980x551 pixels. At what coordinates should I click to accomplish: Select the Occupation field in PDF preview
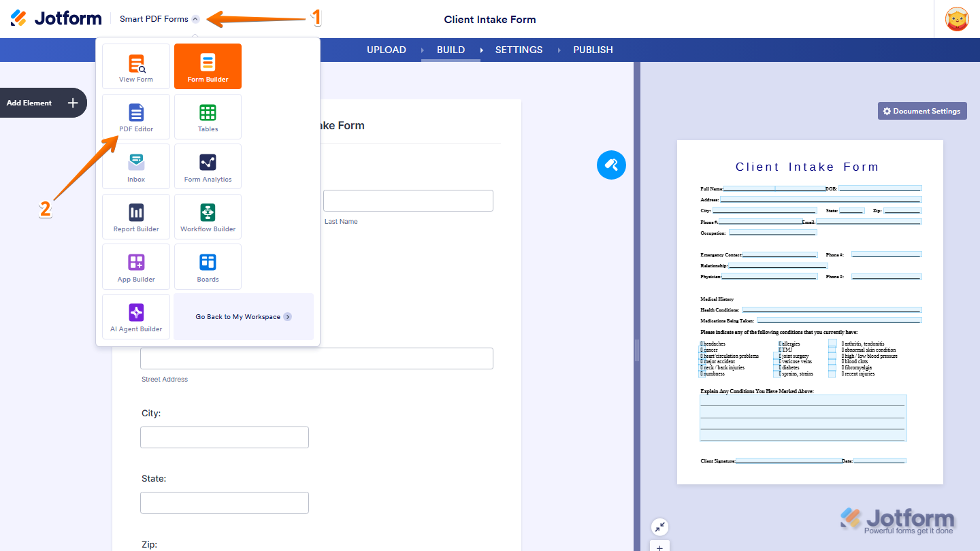click(x=772, y=233)
